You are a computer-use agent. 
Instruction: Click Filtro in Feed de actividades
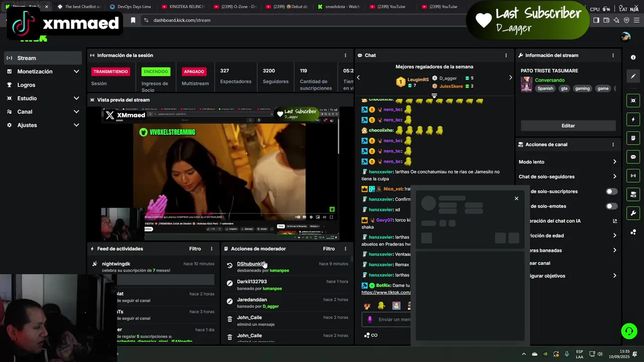(195, 249)
